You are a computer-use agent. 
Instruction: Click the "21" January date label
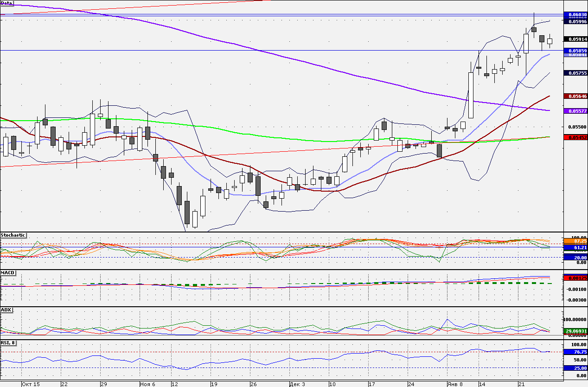pyautogui.click(x=522, y=384)
